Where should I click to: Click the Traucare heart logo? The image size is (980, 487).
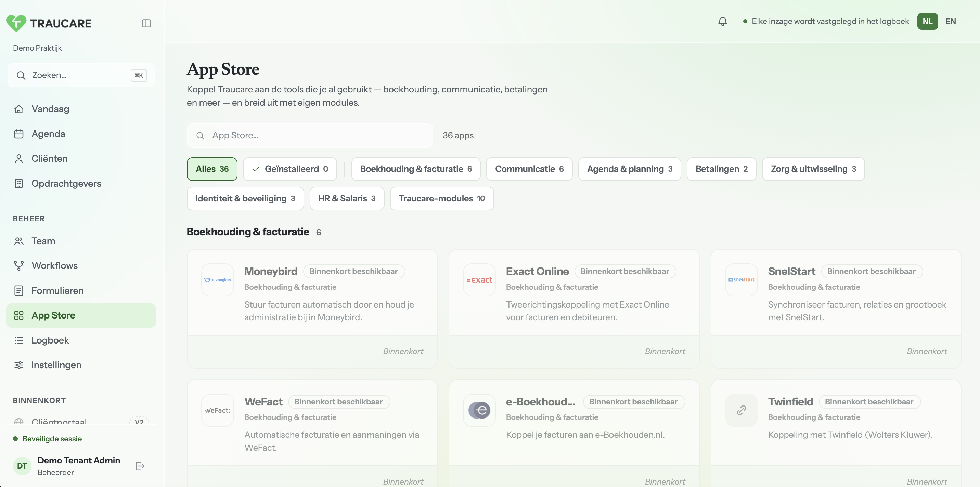click(16, 23)
